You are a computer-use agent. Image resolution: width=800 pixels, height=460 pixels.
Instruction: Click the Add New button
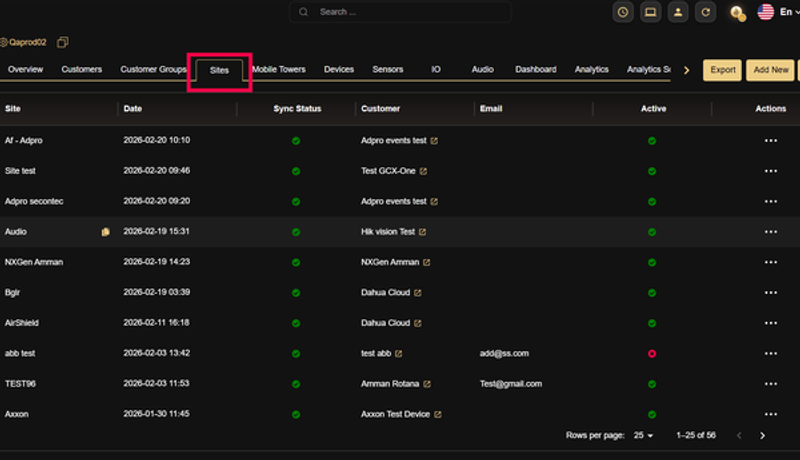(770, 70)
